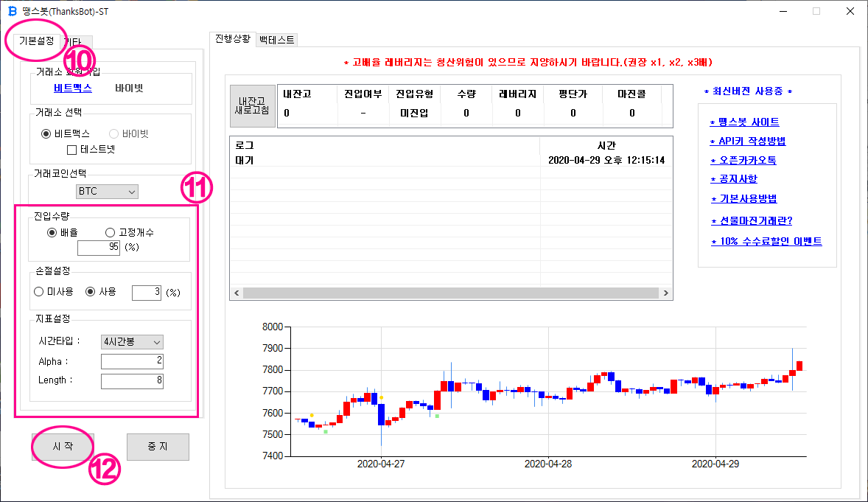Click the 내잔고 column header
This screenshot has height=502, width=868.
coord(297,94)
